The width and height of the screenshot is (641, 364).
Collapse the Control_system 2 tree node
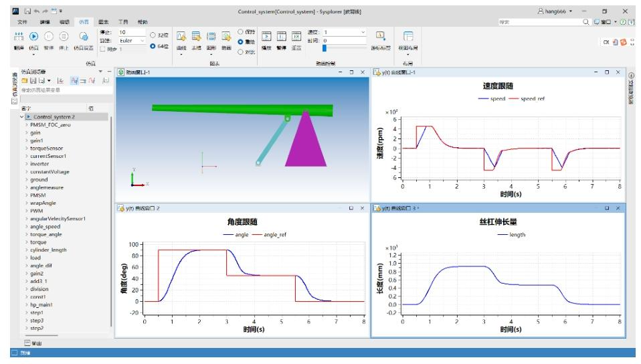21,117
